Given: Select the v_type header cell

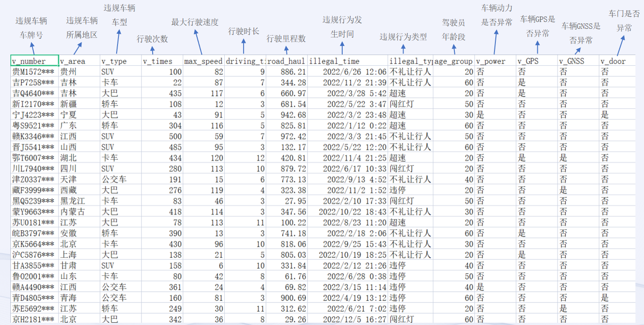Looking at the screenshot, I should [120, 61].
